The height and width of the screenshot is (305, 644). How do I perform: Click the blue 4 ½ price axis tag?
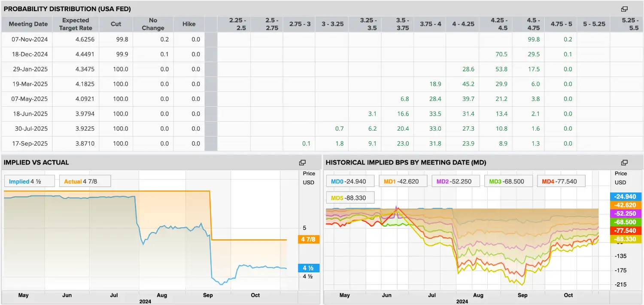pyautogui.click(x=309, y=268)
